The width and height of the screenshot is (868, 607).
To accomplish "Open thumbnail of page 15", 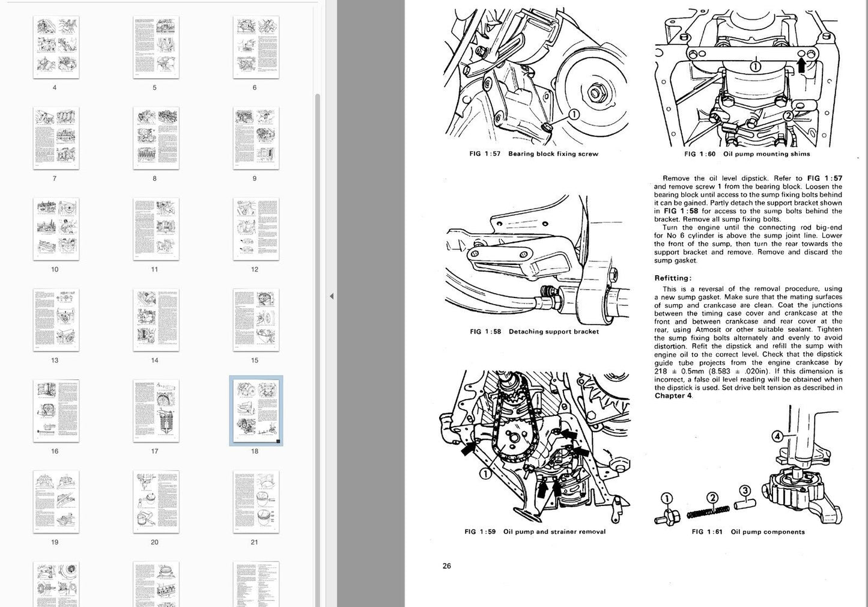I will 256,320.
